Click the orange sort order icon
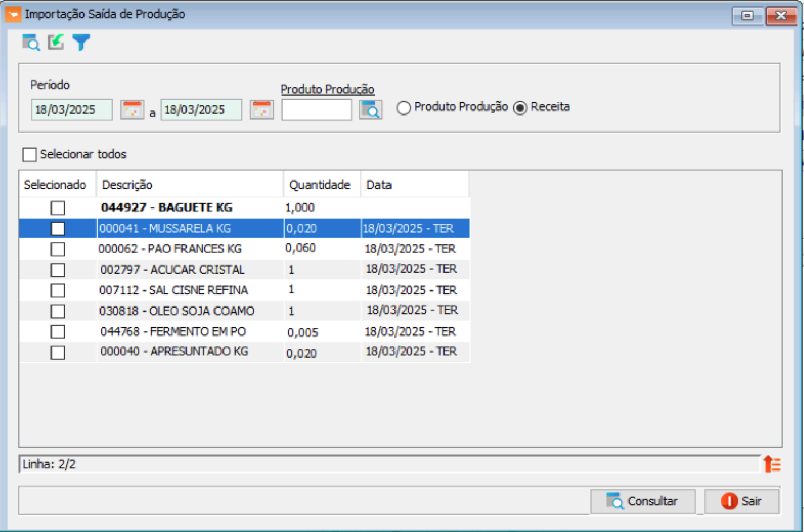The image size is (804, 532). (772, 464)
